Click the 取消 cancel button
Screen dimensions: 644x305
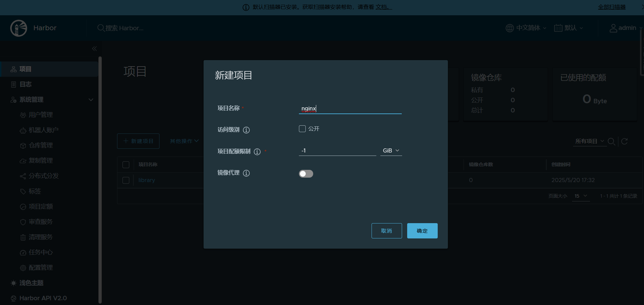coord(386,231)
